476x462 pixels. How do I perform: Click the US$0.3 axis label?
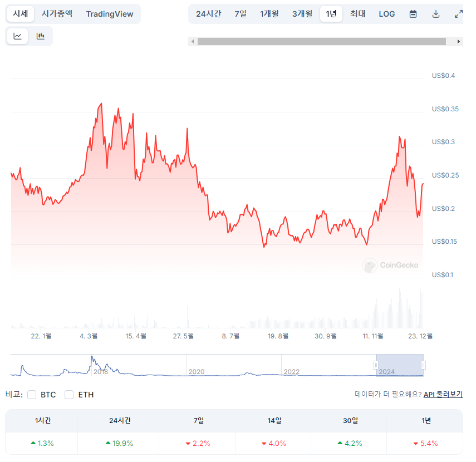click(444, 142)
